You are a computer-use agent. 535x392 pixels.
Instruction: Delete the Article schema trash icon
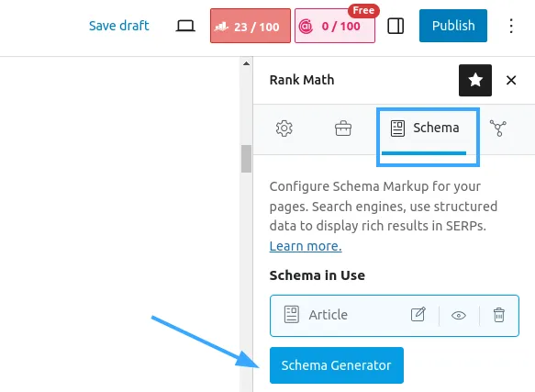tap(498, 315)
